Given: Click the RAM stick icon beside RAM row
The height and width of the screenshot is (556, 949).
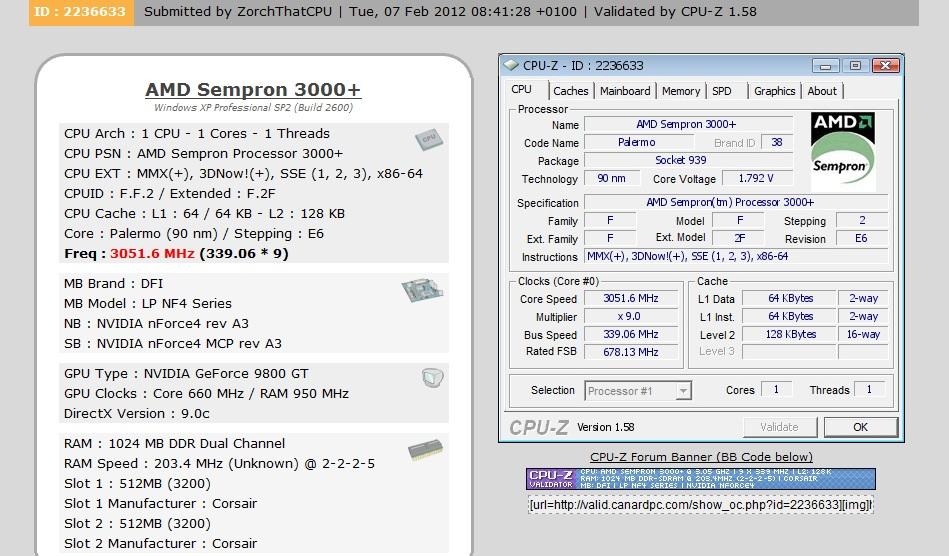Looking at the screenshot, I should [x=425, y=450].
